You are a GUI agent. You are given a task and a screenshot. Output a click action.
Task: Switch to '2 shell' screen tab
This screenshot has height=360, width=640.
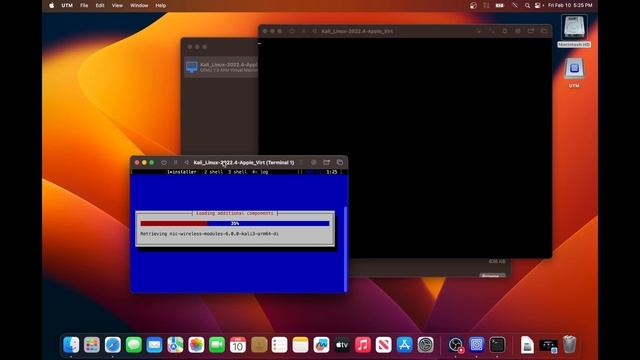(x=213, y=172)
